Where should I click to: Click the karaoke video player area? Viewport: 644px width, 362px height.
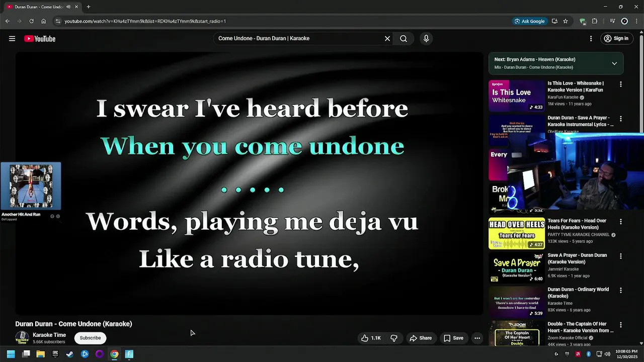pyautogui.click(x=249, y=184)
